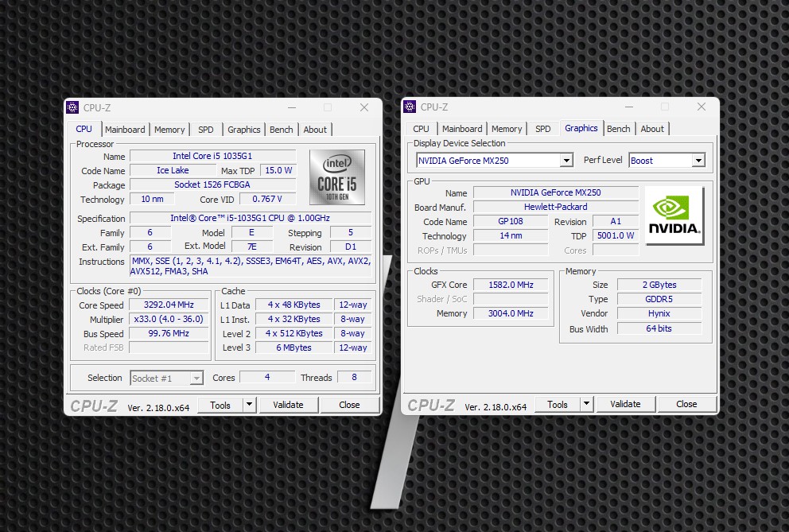Image resolution: width=789 pixels, height=532 pixels.
Task: Open the Mainboard tab in left CPU-Z window
Action: (x=125, y=130)
